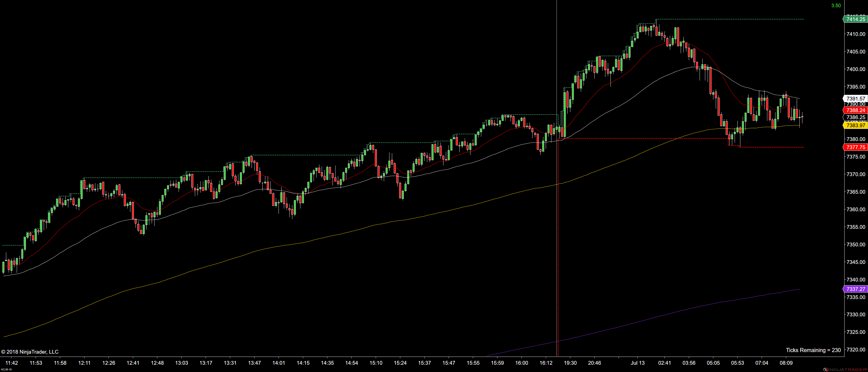Click the 15:10 time axis label
868x372 pixels.
point(376,363)
